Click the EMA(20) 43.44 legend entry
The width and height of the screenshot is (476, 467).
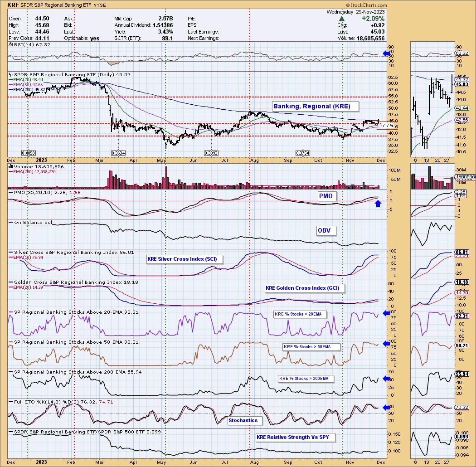click(26, 79)
